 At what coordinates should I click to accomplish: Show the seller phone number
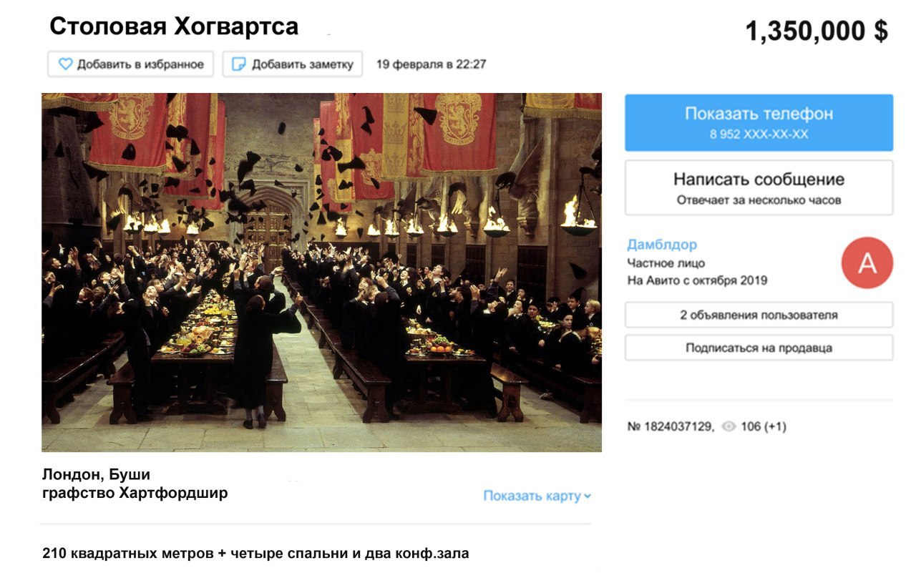click(759, 123)
